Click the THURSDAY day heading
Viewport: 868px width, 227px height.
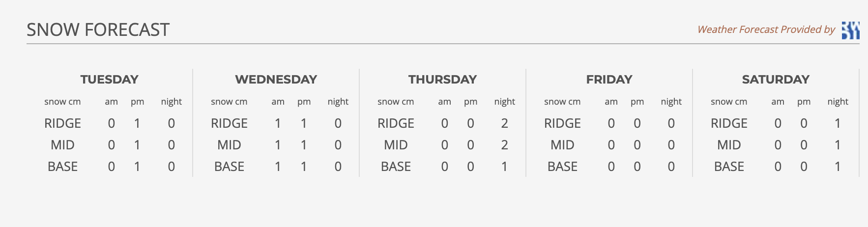[442, 79]
